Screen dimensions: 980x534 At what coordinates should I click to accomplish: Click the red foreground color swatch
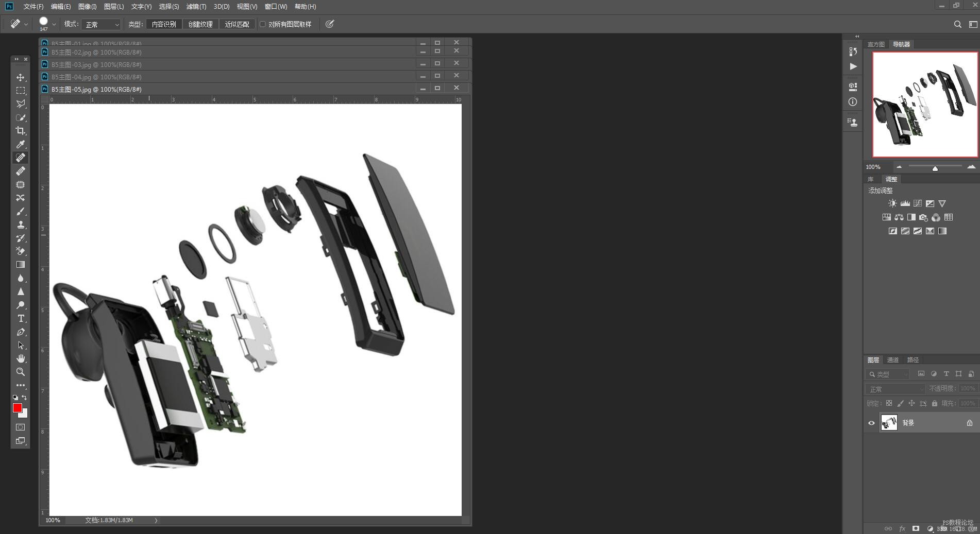(x=17, y=408)
